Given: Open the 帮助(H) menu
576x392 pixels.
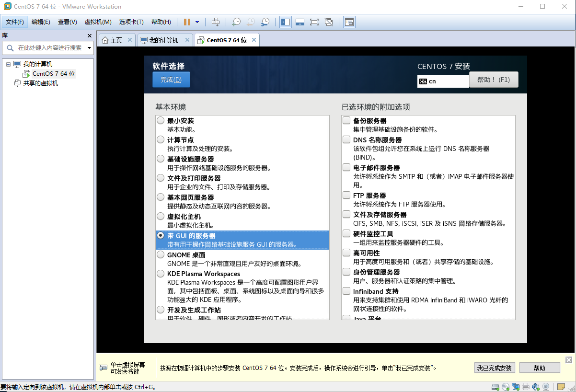Looking at the screenshot, I should click(x=161, y=22).
